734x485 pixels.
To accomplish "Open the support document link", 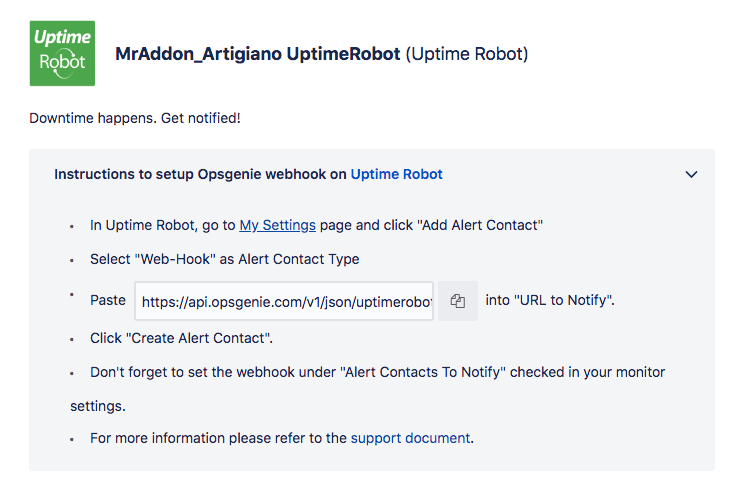I will click(x=410, y=438).
